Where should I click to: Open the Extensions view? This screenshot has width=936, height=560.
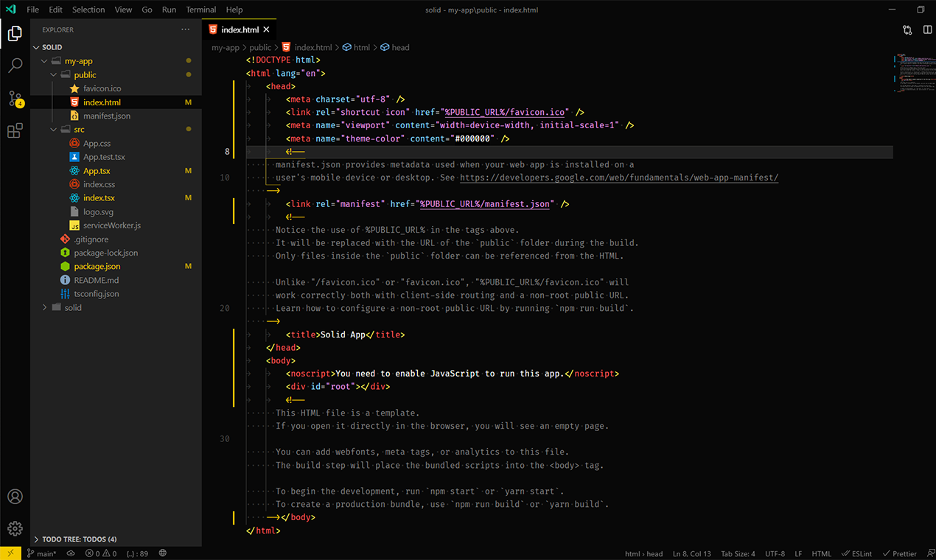tap(15, 130)
